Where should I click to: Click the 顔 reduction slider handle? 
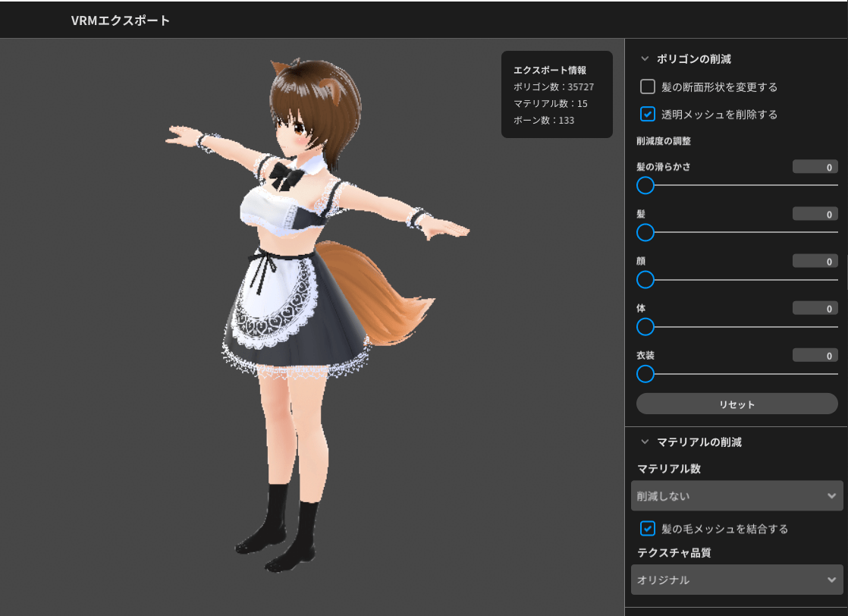[x=645, y=280]
